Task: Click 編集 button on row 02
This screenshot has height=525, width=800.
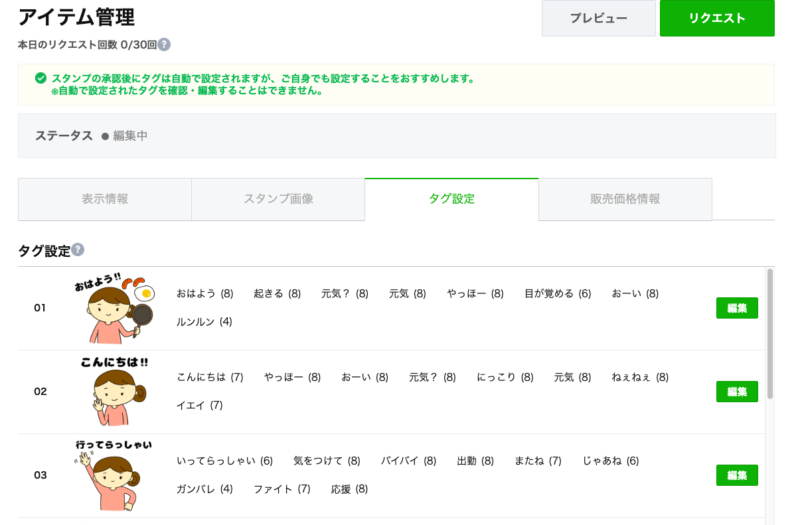Action: click(737, 391)
